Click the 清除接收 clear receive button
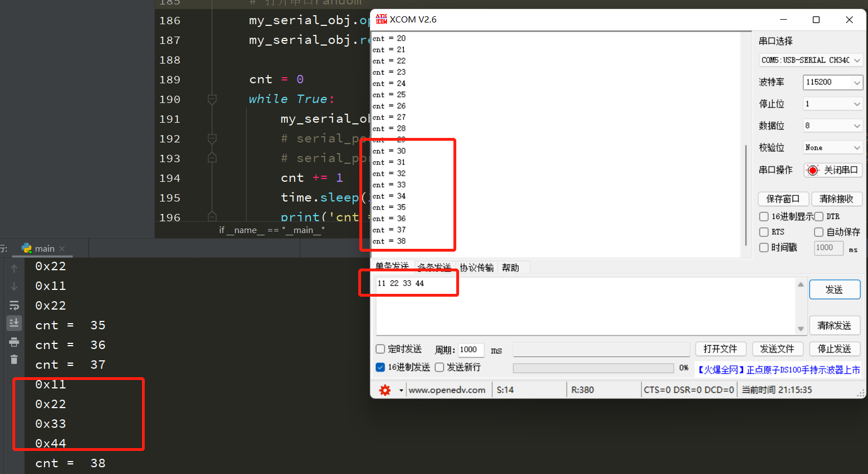868x474 pixels. click(x=837, y=198)
